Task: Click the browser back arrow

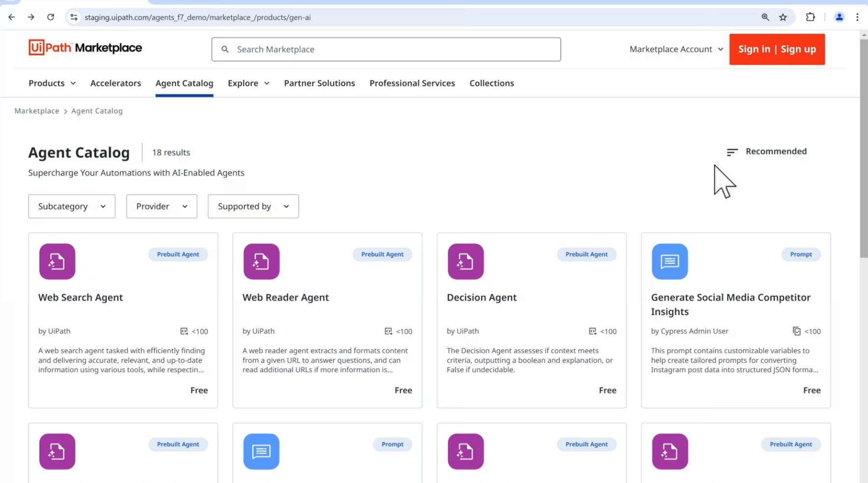Action: 12,17
